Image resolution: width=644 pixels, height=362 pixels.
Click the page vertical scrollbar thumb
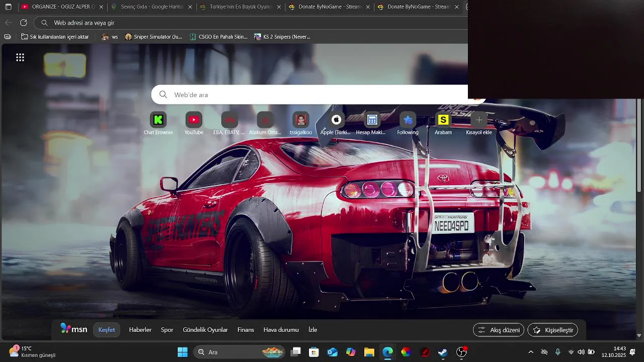639,146
